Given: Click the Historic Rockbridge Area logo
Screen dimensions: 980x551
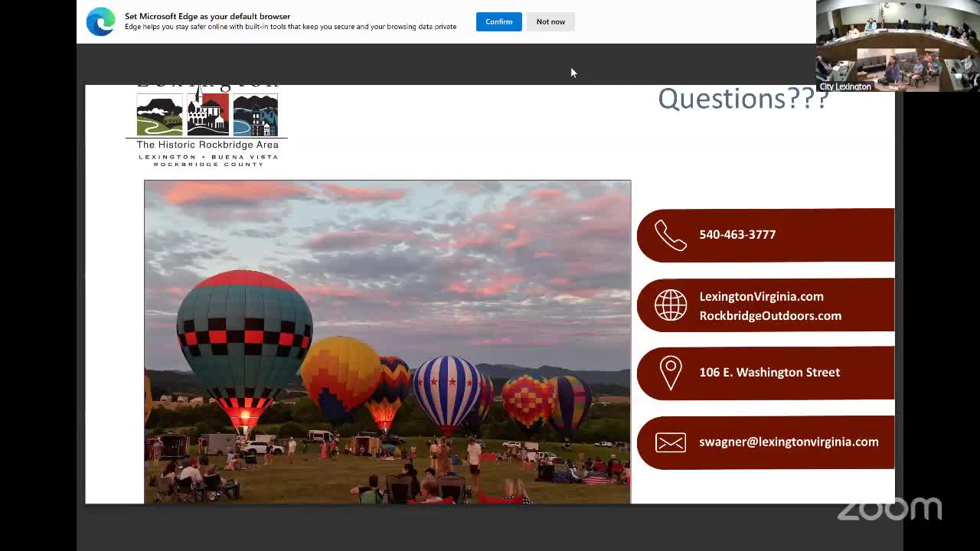Looking at the screenshot, I should pos(207,126).
